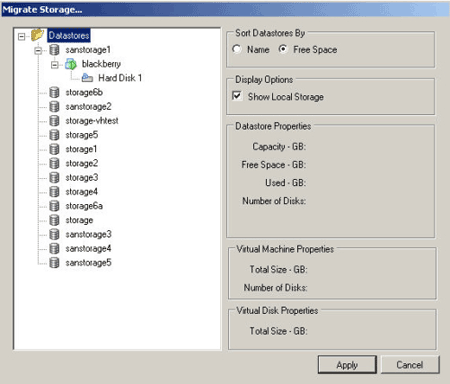Uncheck the Show Local Storage checkbox
Image resolution: width=450 pixels, height=384 pixels.
coord(237,96)
